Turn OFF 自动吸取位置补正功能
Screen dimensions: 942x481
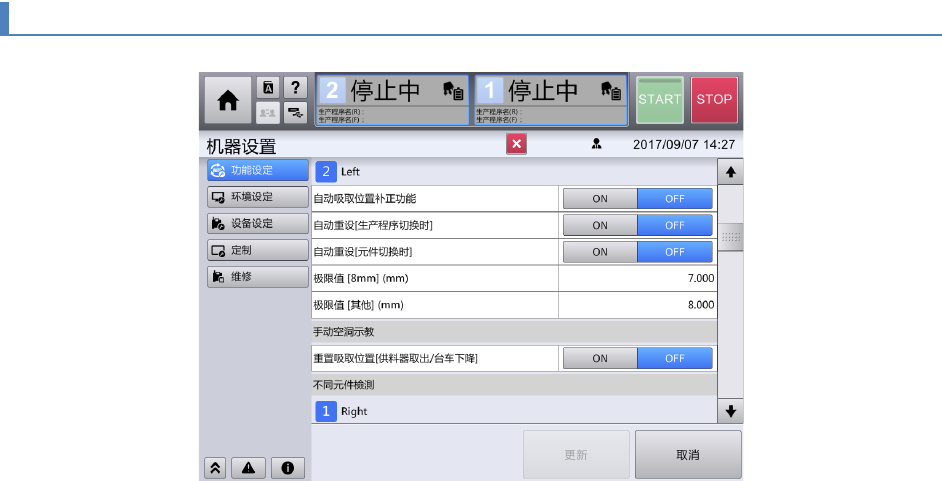(x=675, y=199)
